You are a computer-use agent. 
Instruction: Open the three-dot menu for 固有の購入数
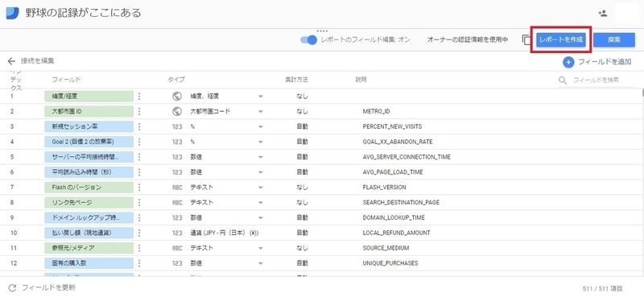point(139,263)
